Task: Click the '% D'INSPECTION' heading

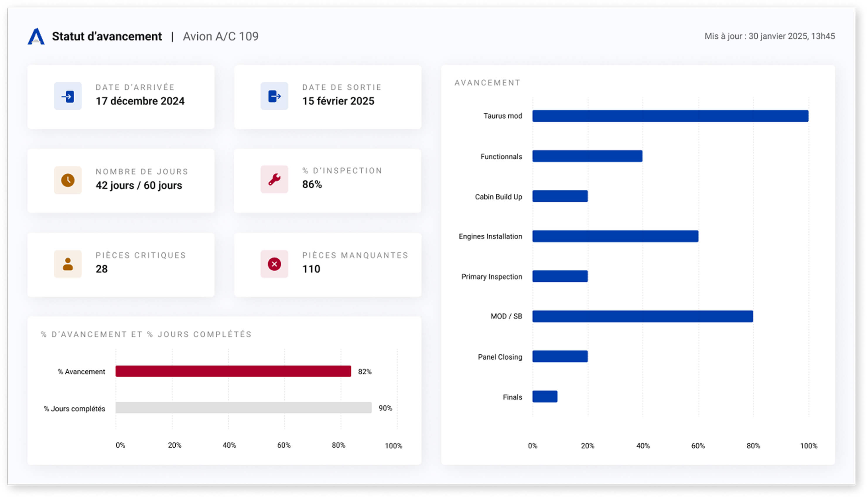Action: pos(342,171)
